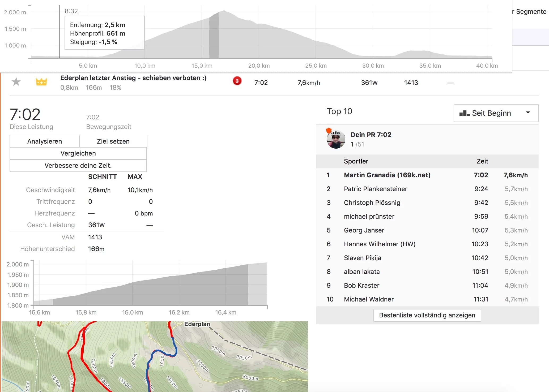Click the dark highlighted segment on elevation profile
The image size is (549, 392).
[214, 37]
